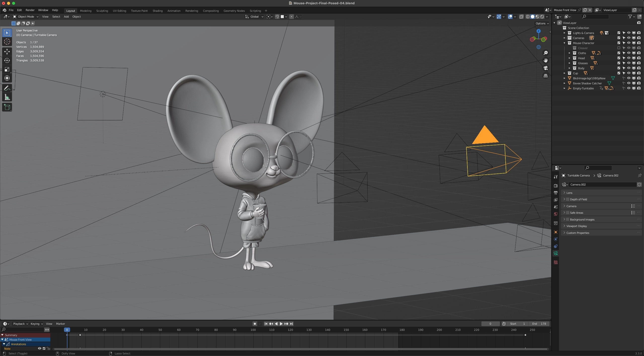The image size is (644, 356).
Task: Toggle camera view navigation icon
Action: point(545,68)
